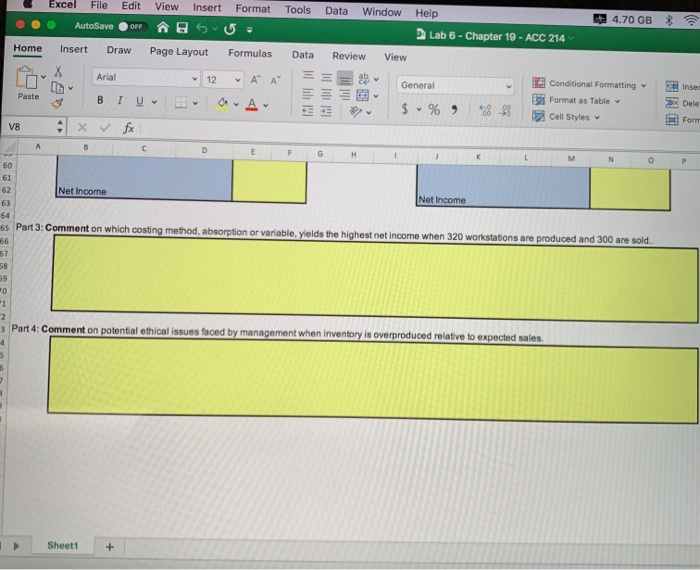Click the fill color paint bucket
The width and height of the screenshot is (700, 570).
222,104
